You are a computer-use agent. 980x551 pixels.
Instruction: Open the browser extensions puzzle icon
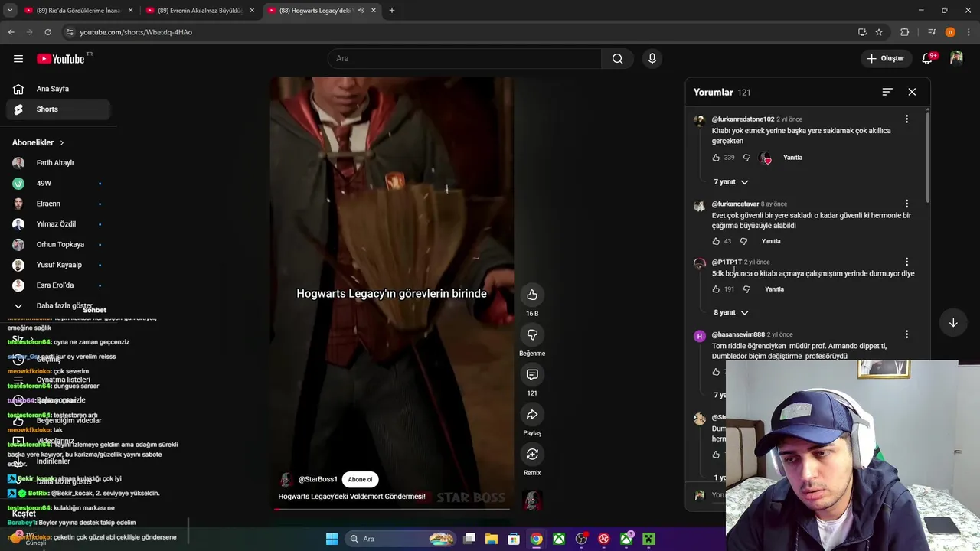coord(904,32)
